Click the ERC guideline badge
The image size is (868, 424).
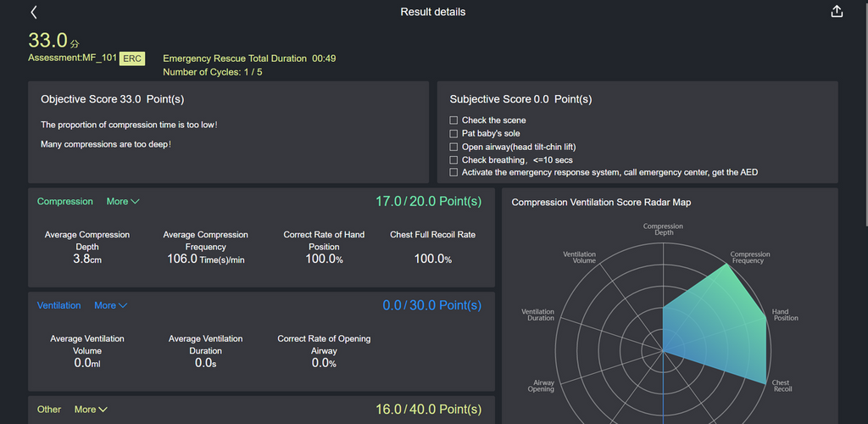(132, 59)
